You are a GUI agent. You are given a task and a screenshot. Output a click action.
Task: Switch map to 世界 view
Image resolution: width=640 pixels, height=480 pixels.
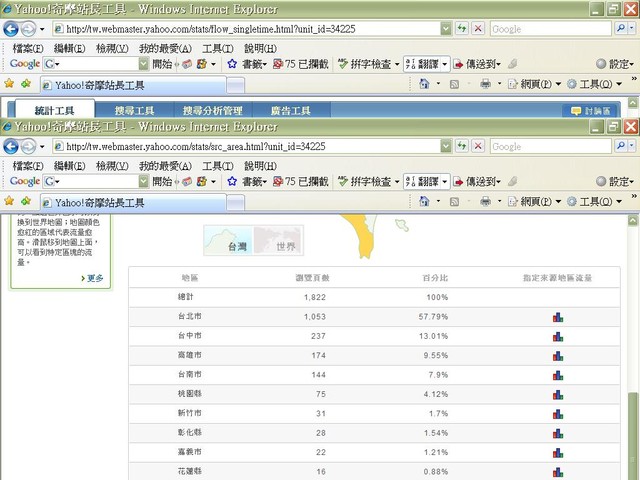pyautogui.click(x=278, y=240)
